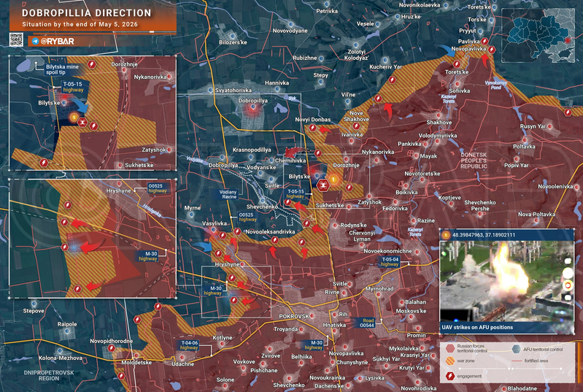Click the engagement icon in the legend
The width and height of the screenshot is (583, 392).
[450, 376]
